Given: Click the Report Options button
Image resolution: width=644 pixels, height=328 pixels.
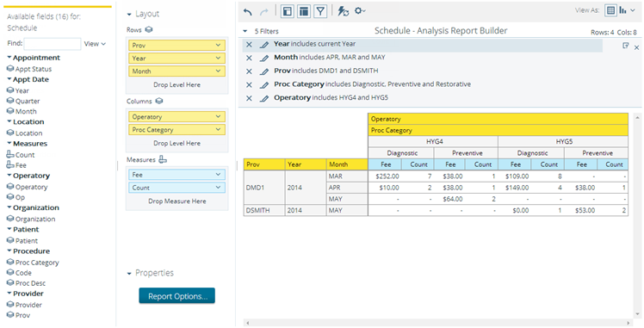Looking at the screenshot, I should point(177,296).
